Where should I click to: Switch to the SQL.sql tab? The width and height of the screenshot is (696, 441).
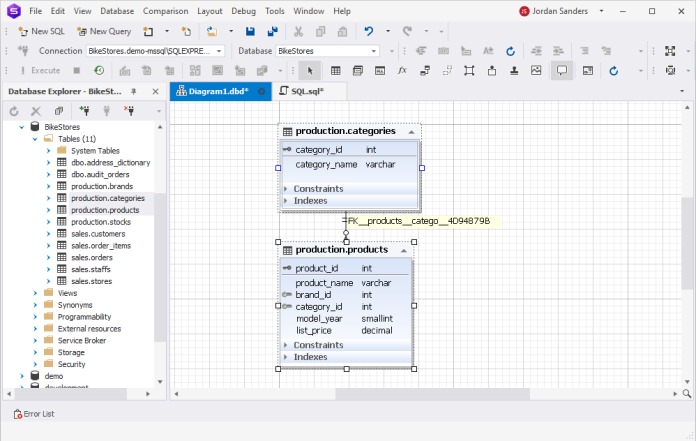[299, 91]
